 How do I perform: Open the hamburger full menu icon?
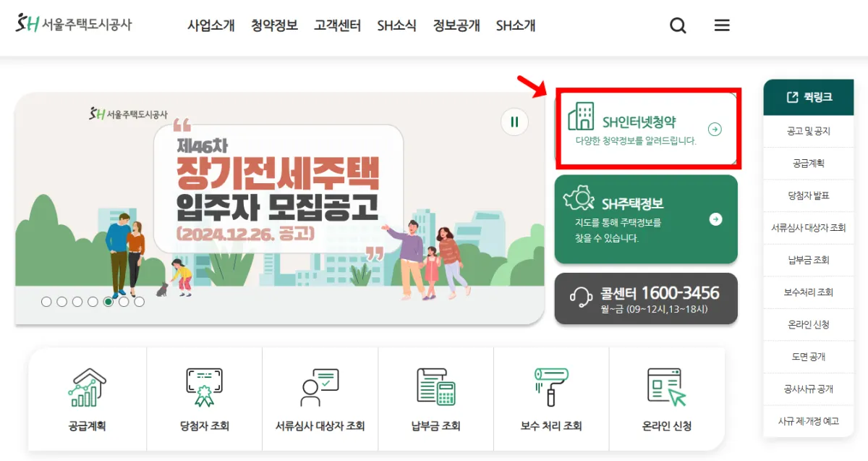[722, 25]
